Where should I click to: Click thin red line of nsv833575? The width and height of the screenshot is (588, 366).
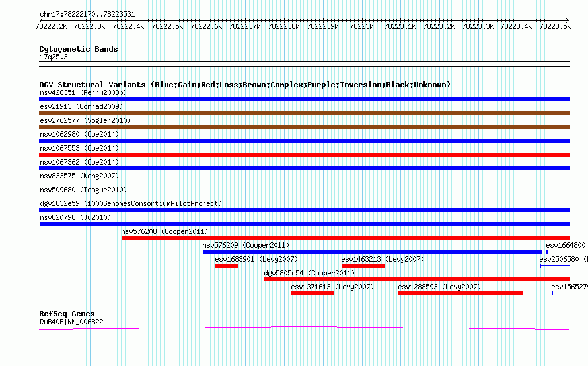(304, 182)
